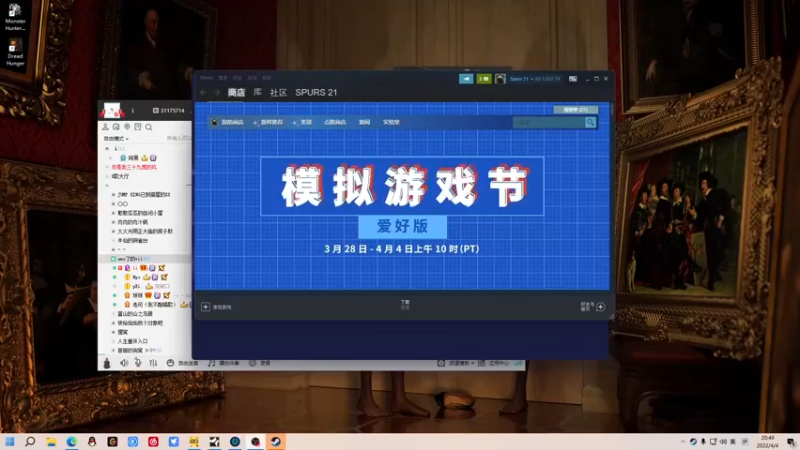Screen dimensions: 800x450
Task: Click the Steam user avatar thumbnail
Action: (x=500, y=79)
